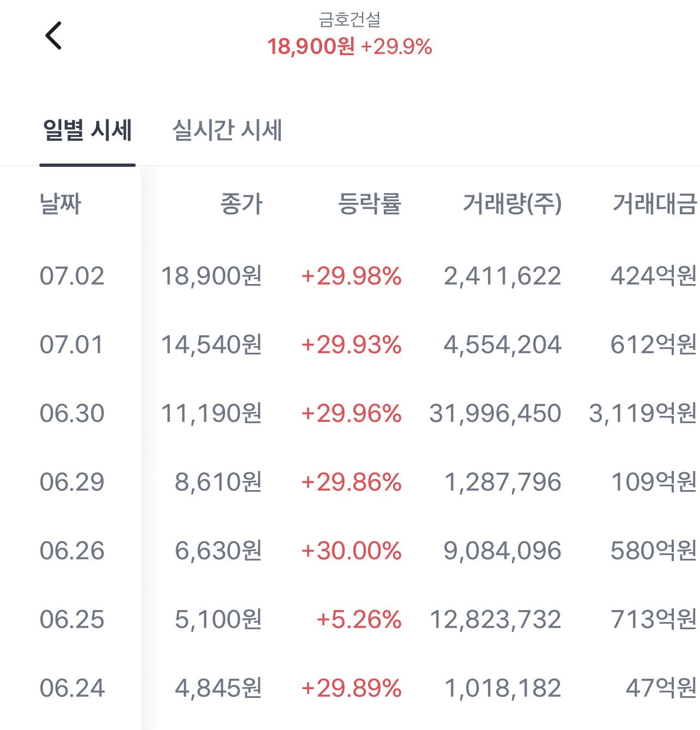Select the 거래대금 column header
This screenshot has width=700, height=730.
pyautogui.click(x=655, y=204)
